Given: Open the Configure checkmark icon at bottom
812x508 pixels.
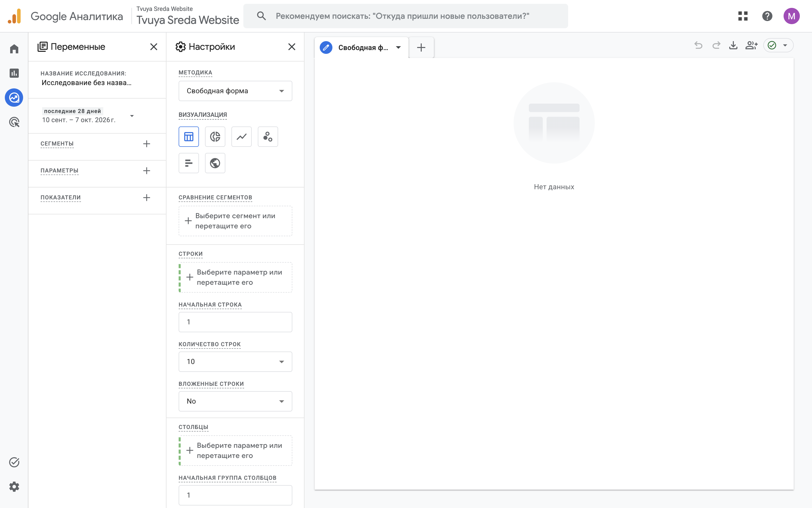Looking at the screenshot, I should pyautogui.click(x=14, y=462).
